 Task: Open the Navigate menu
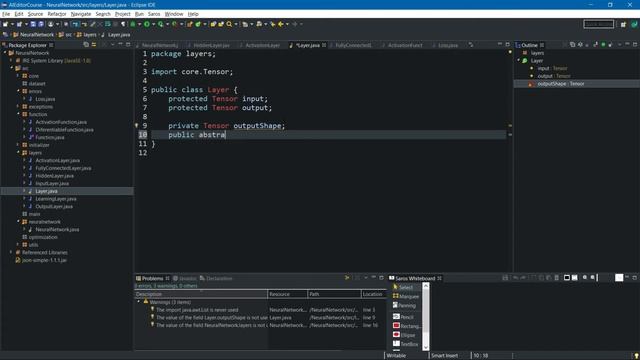click(81, 14)
